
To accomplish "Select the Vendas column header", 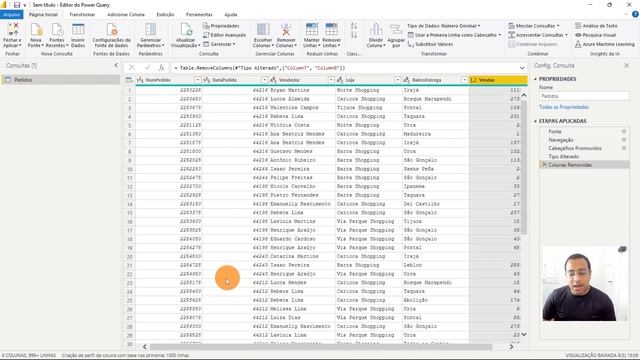I will (x=498, y=80).
